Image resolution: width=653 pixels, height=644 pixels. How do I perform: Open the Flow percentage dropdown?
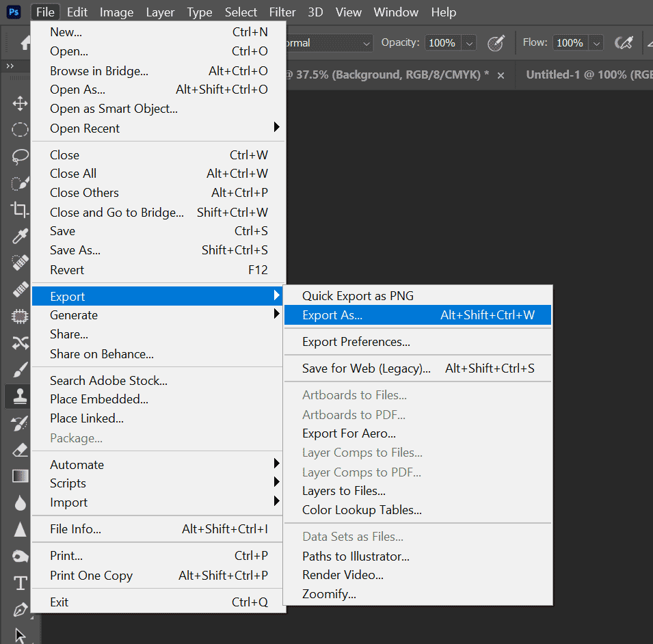tap(595, 42)
